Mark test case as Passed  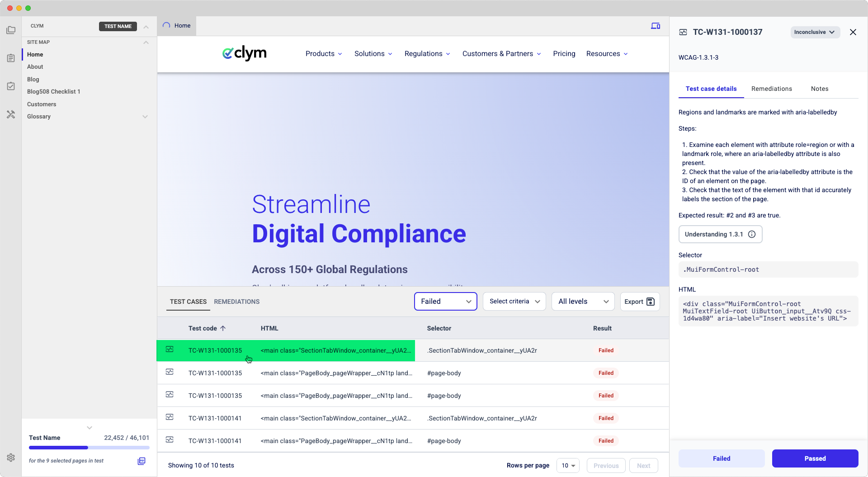point(815,458)
